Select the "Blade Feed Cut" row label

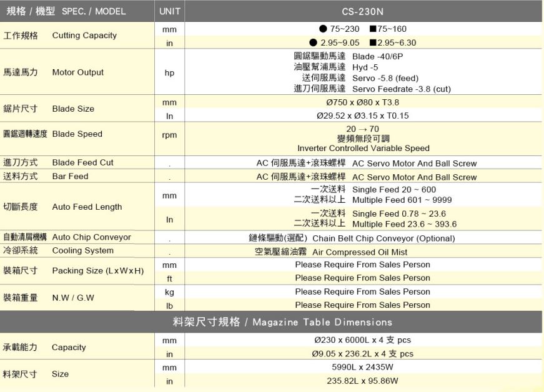pyautogui.click(x=82, y=162)
